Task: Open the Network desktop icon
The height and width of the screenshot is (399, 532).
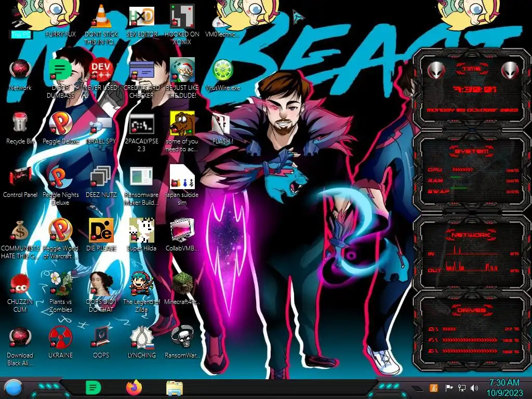Action: (20, 70)
